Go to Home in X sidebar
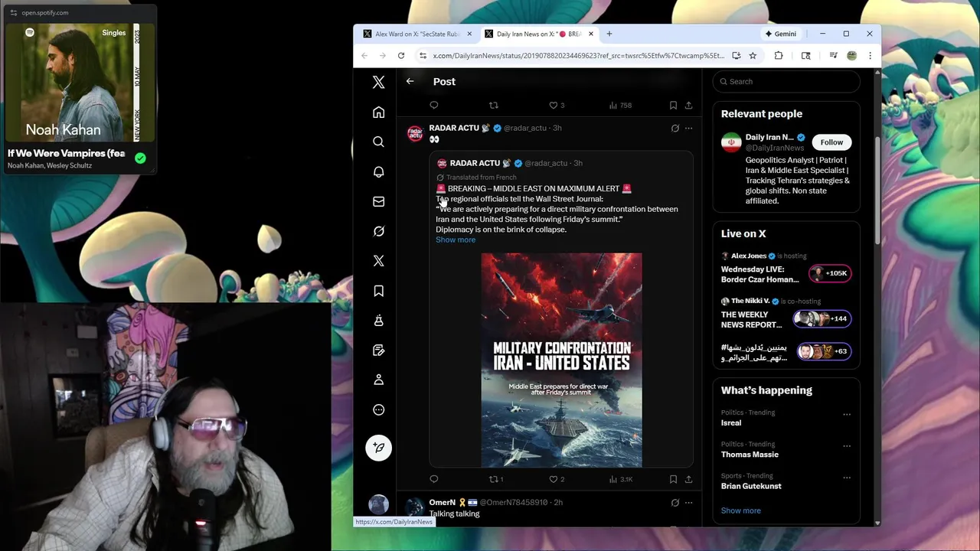Screen dimensions: 980x551 pyautogui.click(x=378, y=112)
